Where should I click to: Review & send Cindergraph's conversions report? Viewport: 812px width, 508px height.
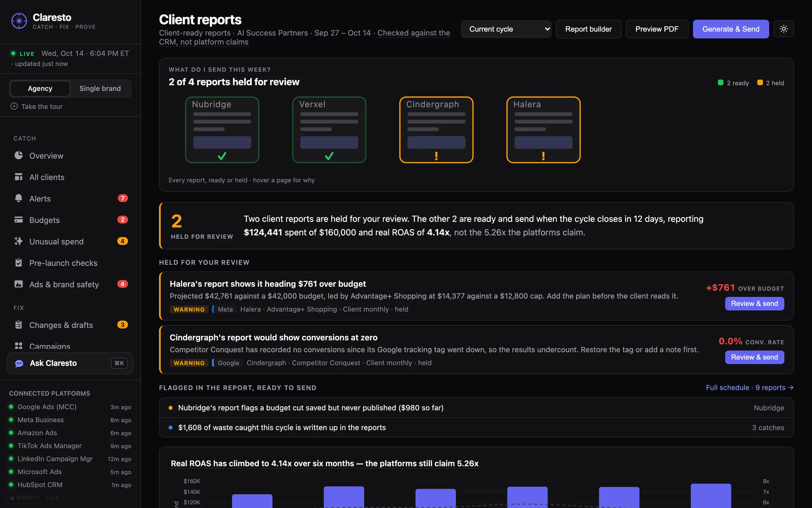pyautogui.click(x=754, y=357)
